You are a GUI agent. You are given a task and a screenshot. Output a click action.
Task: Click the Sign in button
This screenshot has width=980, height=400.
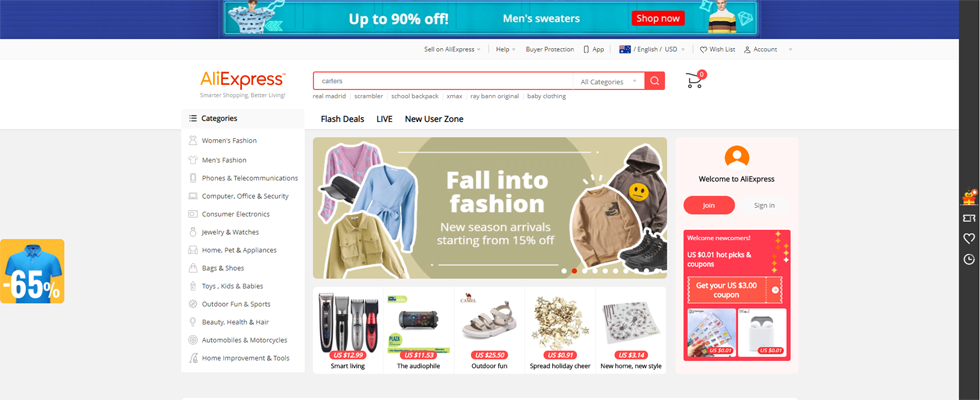point(764,205)
